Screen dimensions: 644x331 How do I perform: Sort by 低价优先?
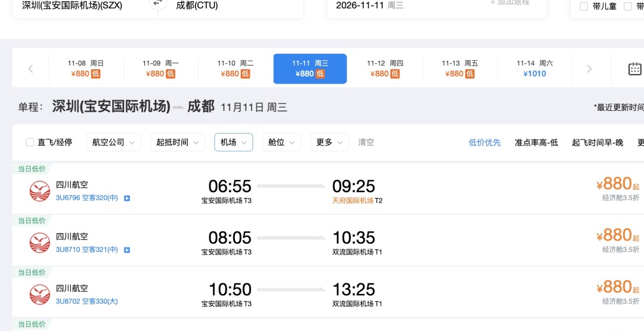(x=485, y=143)
